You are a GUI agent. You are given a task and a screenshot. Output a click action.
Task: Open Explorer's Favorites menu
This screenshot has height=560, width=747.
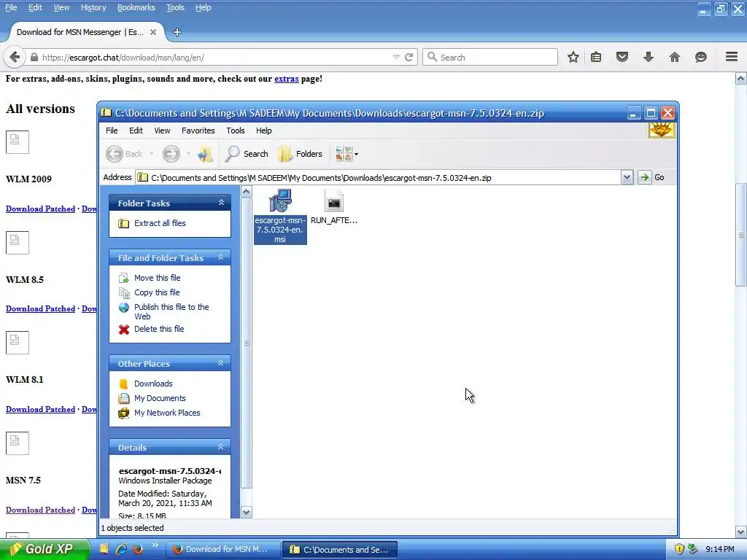[198, 131]
